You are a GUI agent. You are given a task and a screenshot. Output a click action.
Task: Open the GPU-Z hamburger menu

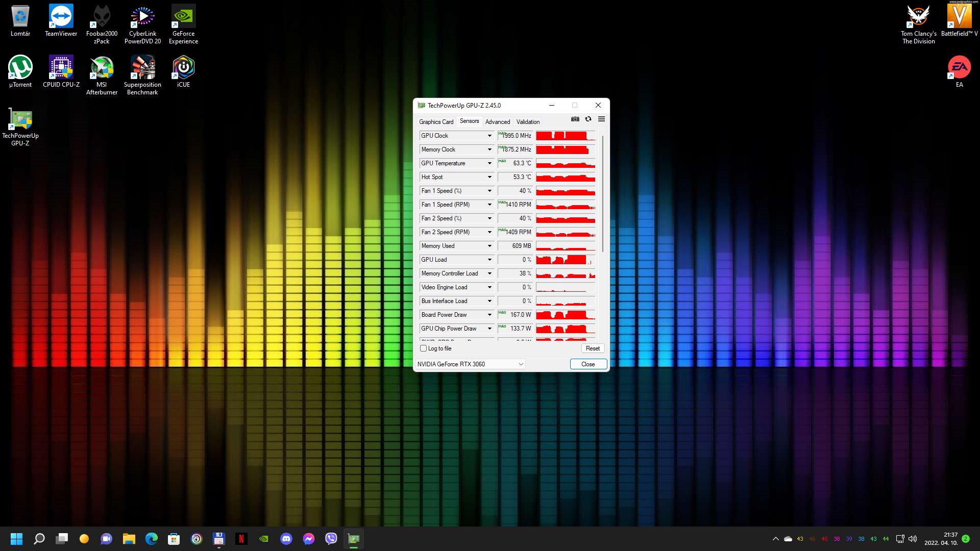tap(601, 119)
